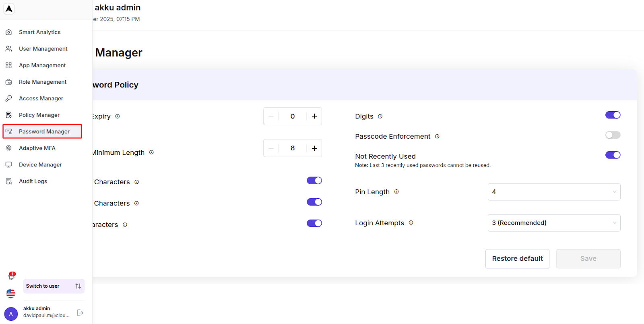
Task: Click the recently used passwords note text
Action: (x=423, y=165)
